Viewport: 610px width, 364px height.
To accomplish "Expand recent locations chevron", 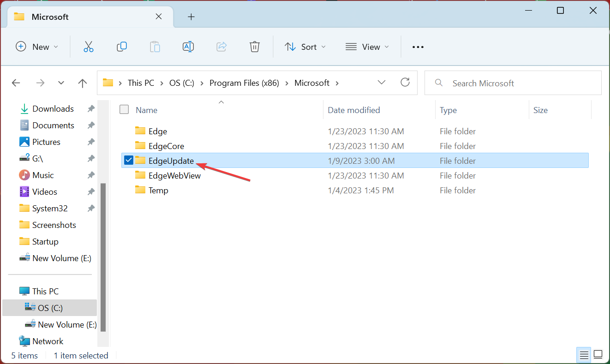I will (61, 83).
